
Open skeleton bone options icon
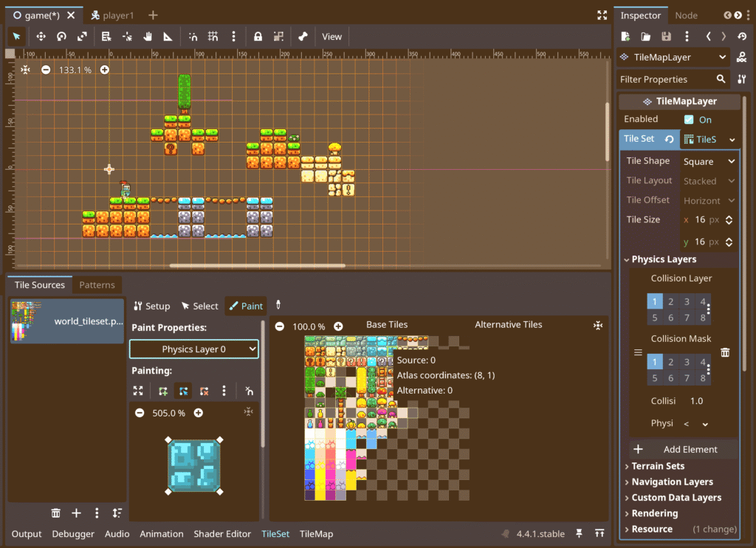[x=303, y=37]
